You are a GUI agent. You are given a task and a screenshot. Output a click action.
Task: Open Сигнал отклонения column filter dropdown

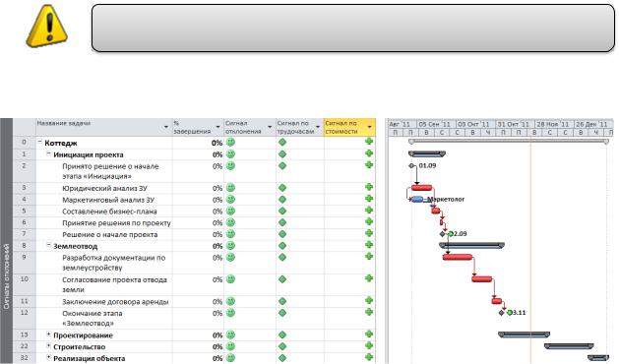270,127
